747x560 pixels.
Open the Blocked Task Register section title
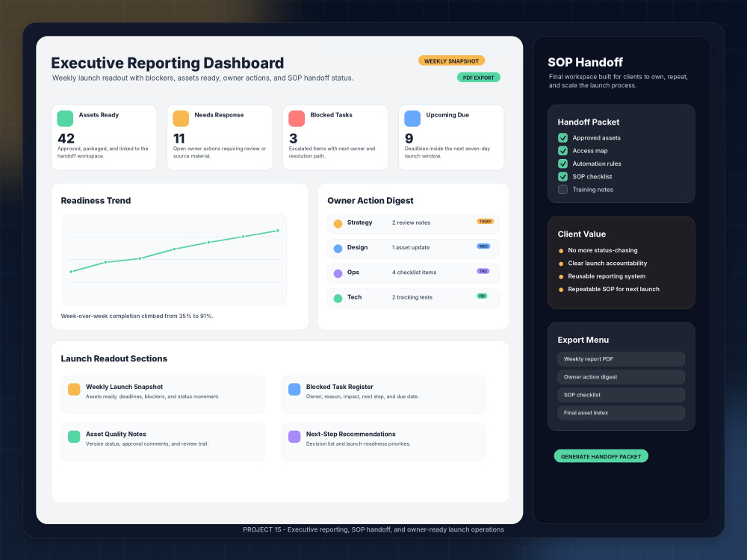pos(340,387)
